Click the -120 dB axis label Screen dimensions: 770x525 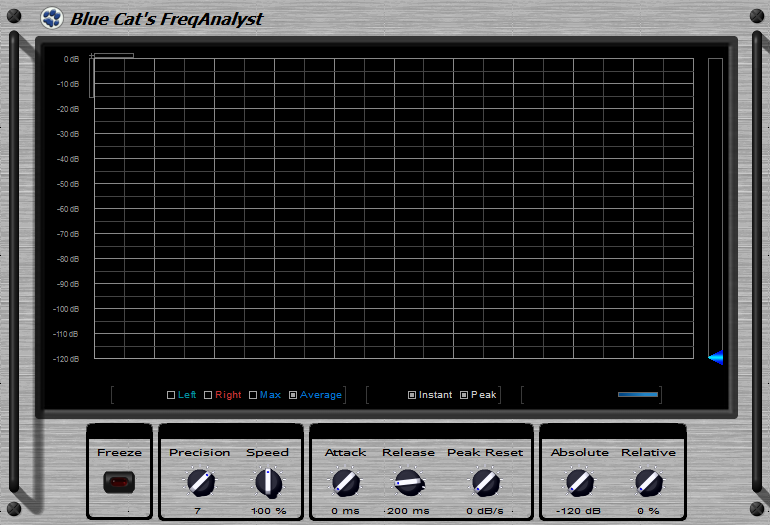66,359
